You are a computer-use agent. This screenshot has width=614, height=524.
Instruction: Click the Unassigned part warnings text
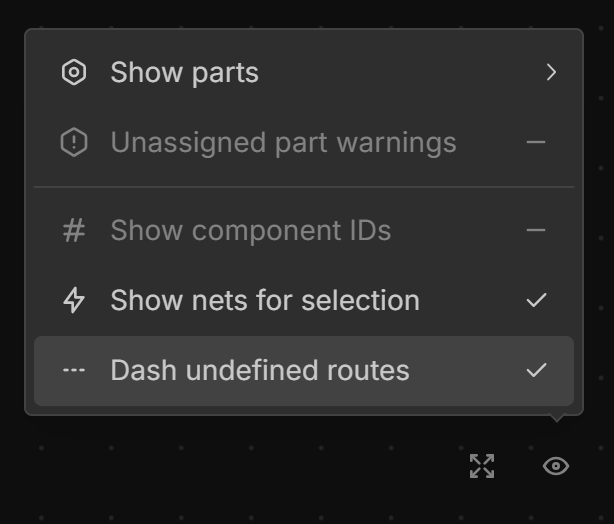tap(283, 143)
